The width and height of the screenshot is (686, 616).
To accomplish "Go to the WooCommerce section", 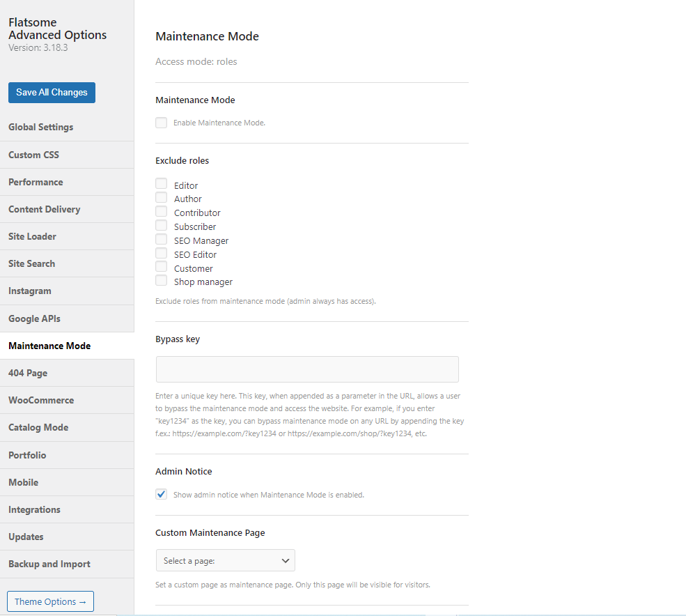I will (x=67, y=400).
